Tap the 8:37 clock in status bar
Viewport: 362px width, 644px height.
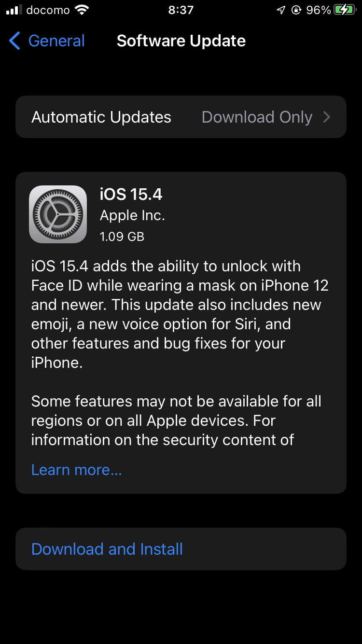pyautogui.click(x=181, y=10)
